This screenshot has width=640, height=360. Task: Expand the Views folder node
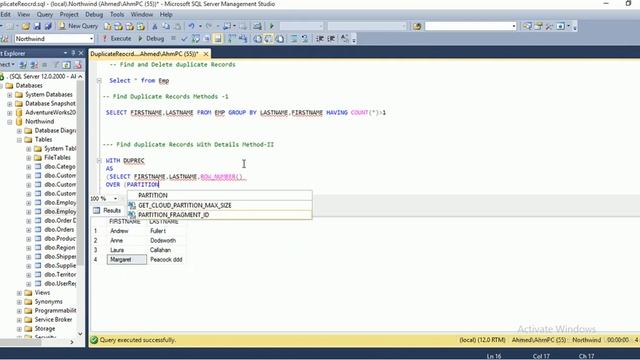(19, 293)
